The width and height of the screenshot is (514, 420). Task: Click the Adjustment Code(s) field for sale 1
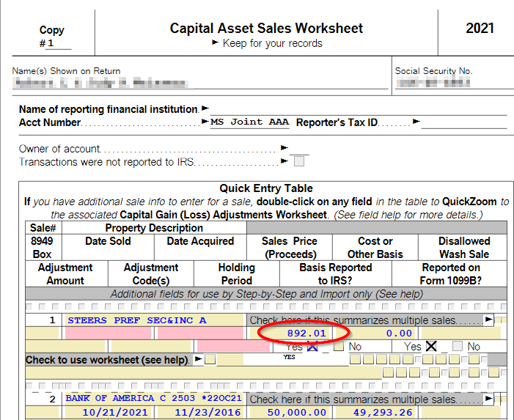pos(151,346)
